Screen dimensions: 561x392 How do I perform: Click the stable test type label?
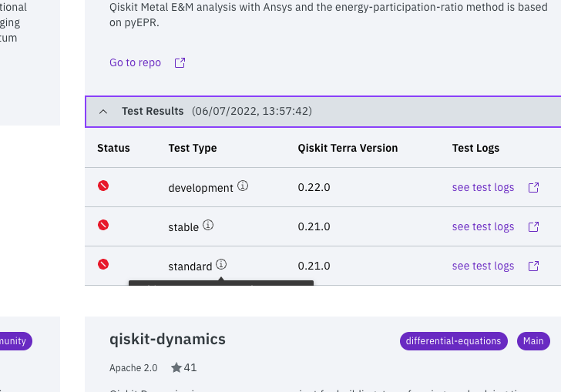click(x=183, y=227)
